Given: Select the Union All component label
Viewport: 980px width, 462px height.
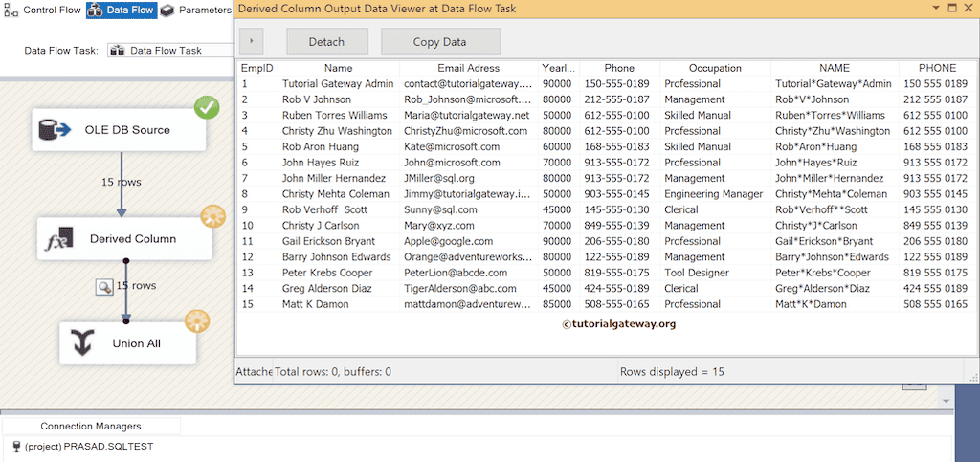Looking at the screenshot, I should (x=136, y=343).
